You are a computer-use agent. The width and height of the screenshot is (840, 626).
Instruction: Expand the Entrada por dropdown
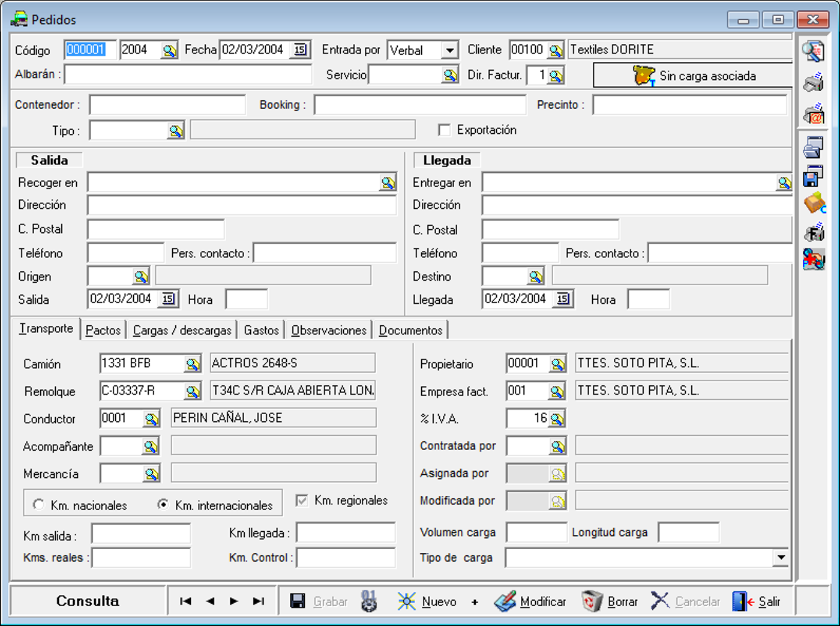pyautogui.click(x=449, y=50)
